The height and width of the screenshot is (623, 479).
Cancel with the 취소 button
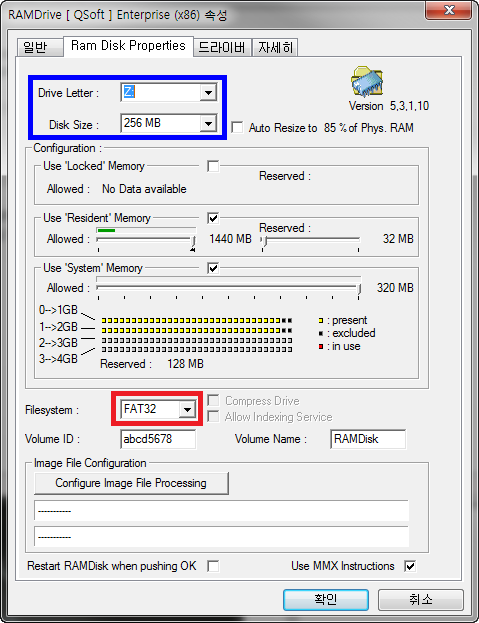[x=421, y=599]
